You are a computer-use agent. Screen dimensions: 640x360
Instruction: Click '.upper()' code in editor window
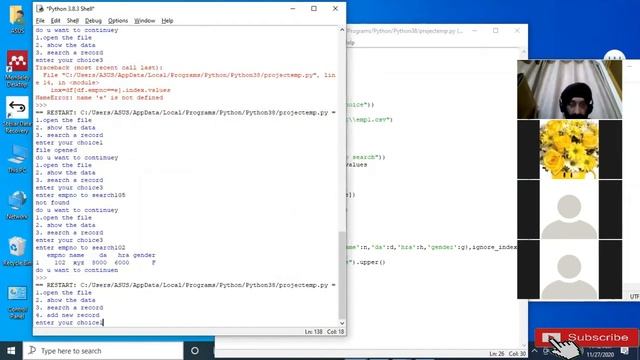(370, 262)
